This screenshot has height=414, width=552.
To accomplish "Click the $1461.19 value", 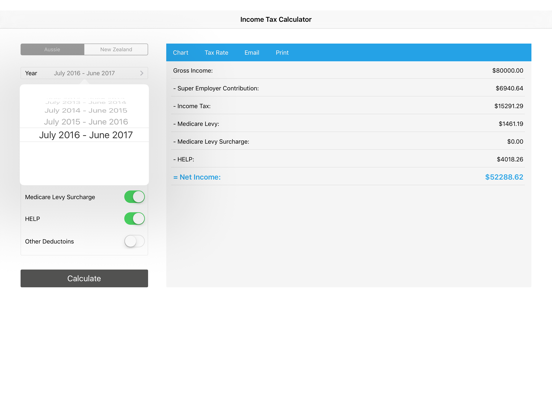I will click(x=511, y=124).
